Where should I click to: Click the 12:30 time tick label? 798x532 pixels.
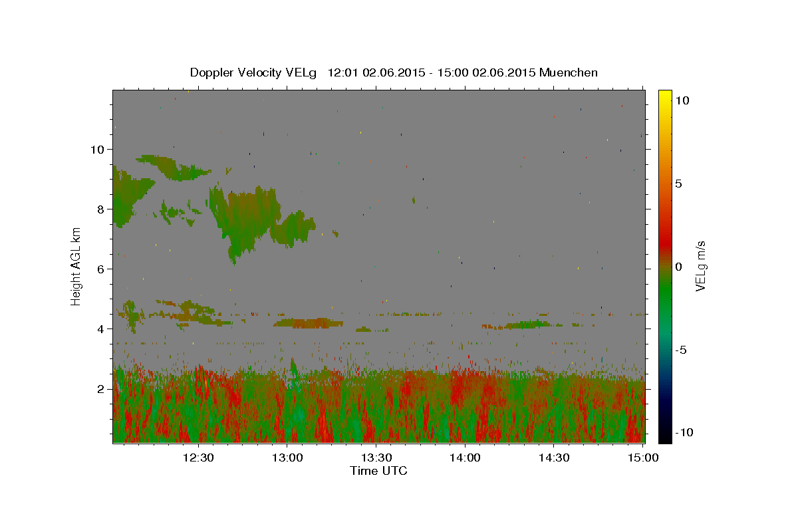pos(198,458)
